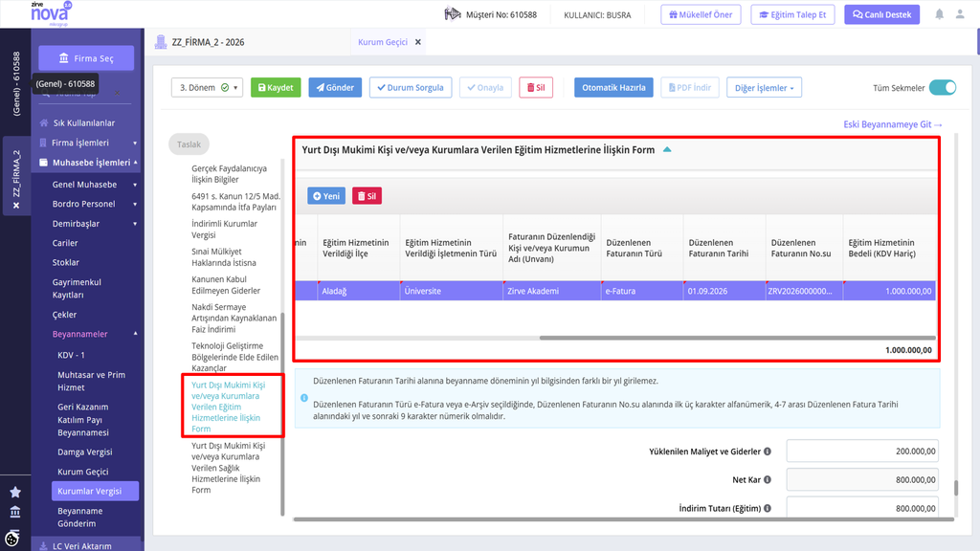The width and height of the screenshot is (980, 551).
Task: Open the user profile icon
Action: point(960,14)
